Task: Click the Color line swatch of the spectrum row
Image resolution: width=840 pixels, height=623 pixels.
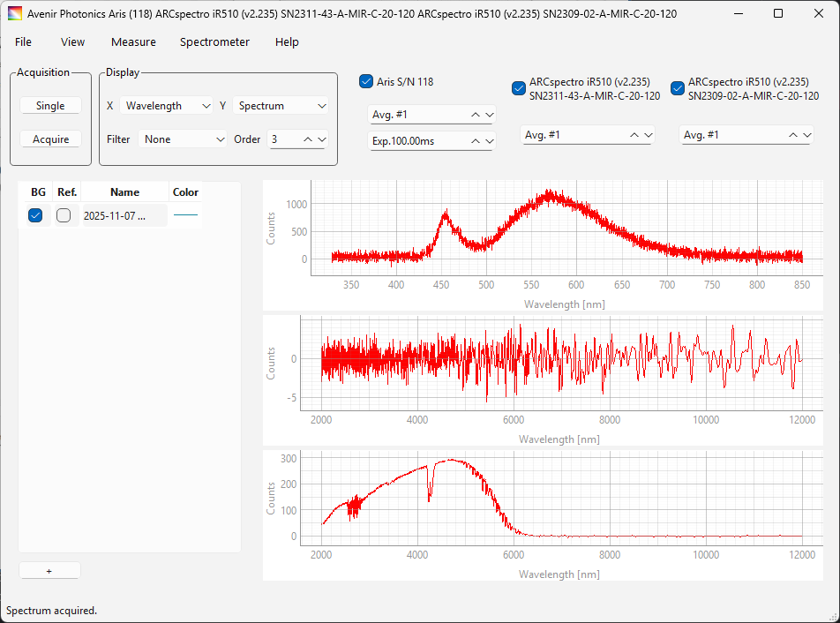Action: pos(185,215)
